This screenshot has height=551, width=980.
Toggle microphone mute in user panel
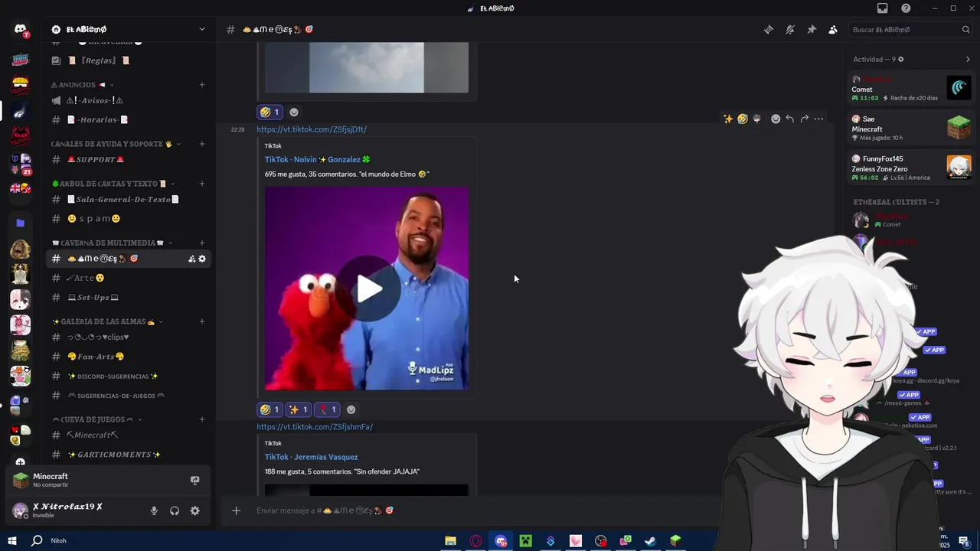(x=154, y=510)
